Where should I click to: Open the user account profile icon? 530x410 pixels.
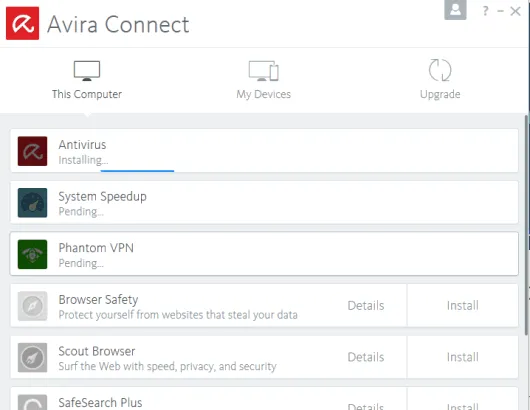455,9
